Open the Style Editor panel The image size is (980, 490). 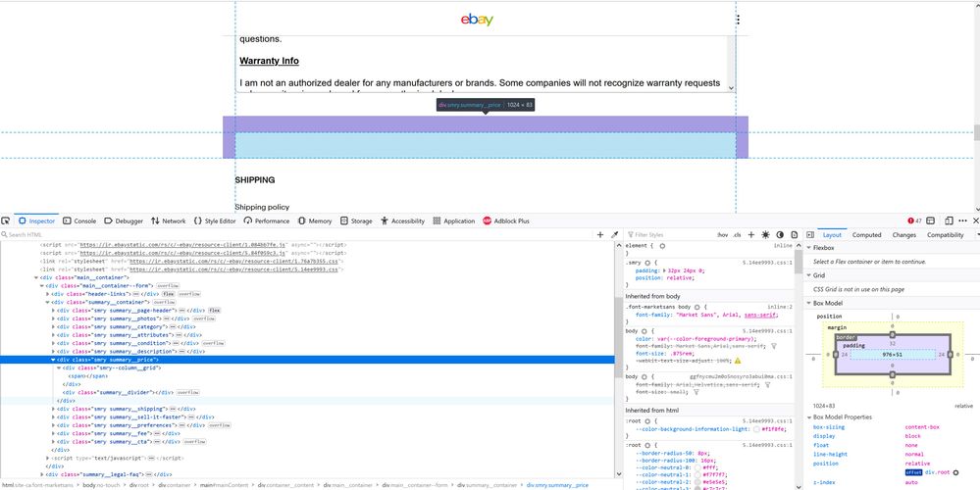pos(215,220)
